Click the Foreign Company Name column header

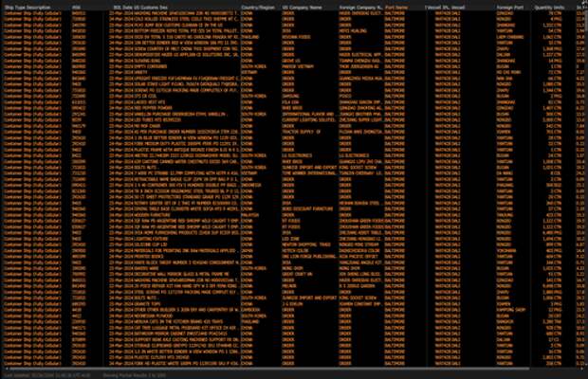358,6
